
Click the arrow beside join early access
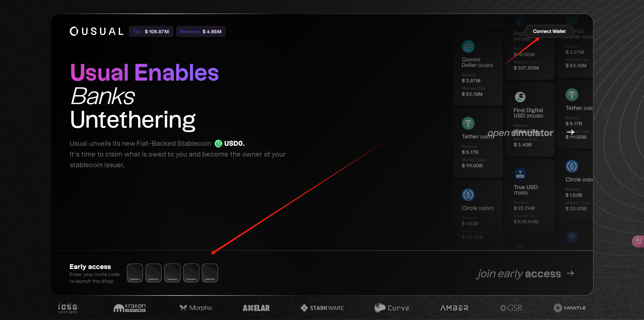[571, 273]
